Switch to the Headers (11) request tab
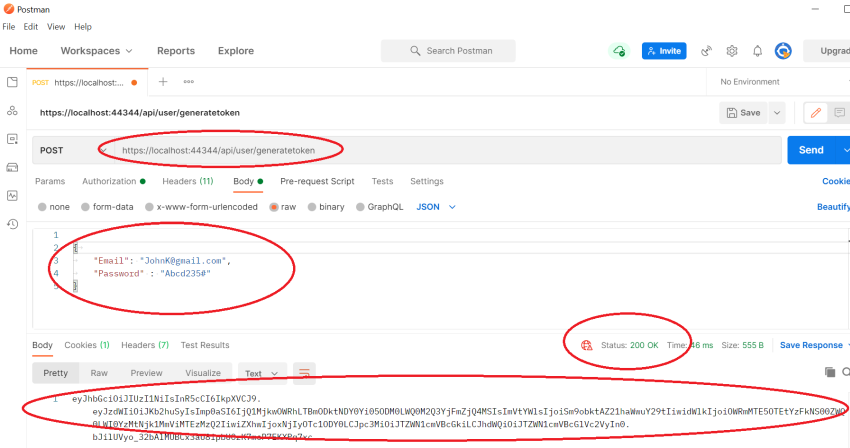Image resolution: width=850 pixels, height=448 pixels. pyautogui.click(x=188, y=181)
